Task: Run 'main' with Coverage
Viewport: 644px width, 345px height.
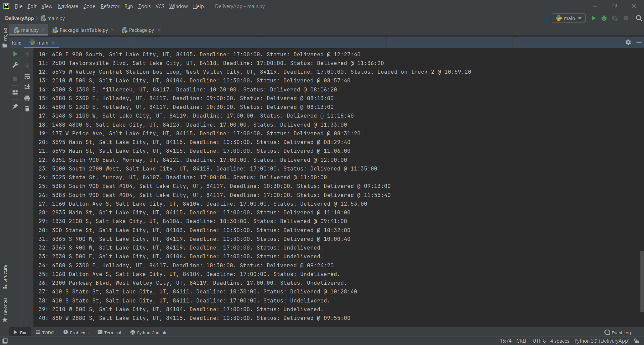Action: click(x=615, y=18)
